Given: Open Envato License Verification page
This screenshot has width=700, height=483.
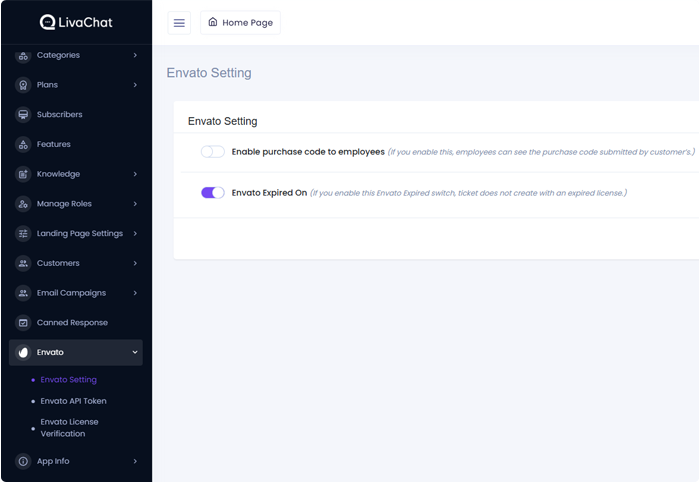Looking at the screenshot, I should [x=69, y=428].
